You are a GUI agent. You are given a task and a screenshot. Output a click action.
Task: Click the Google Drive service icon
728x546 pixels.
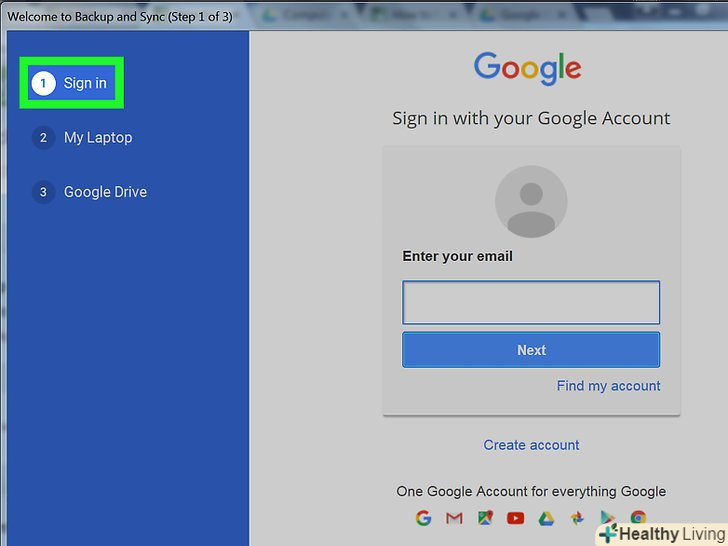tap(546, 518)
